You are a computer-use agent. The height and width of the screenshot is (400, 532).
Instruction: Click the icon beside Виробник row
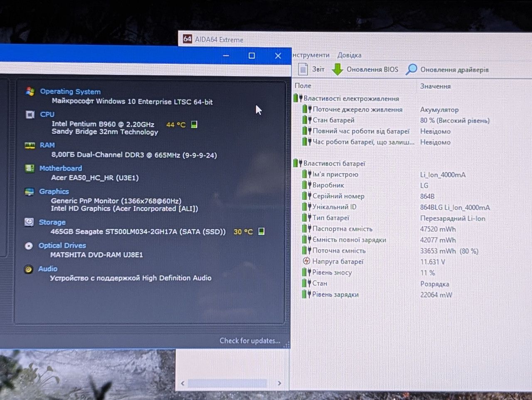[306, 185]
